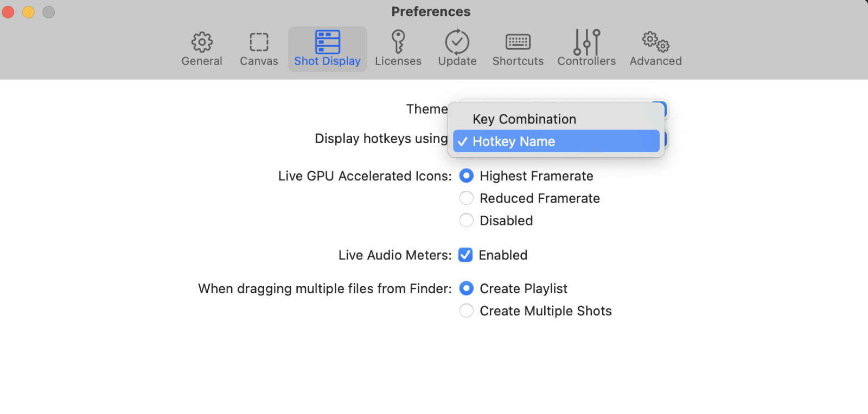Select Create Playlist radio button

[466, 288]
